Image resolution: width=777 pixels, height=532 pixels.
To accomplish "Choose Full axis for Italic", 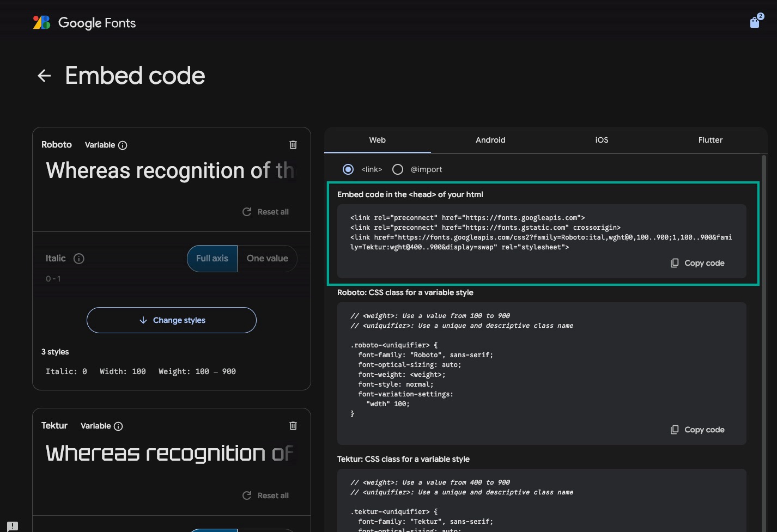I will tap(213, 259).
